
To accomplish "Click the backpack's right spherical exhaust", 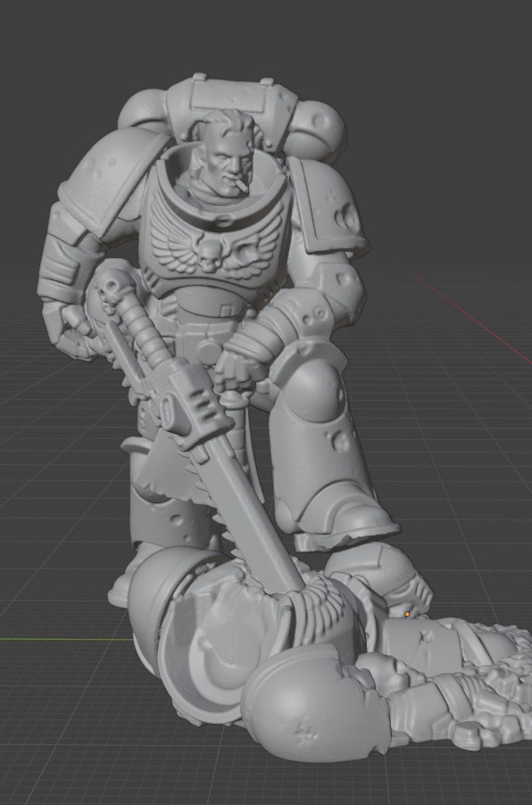I will (x=318, y=129).
